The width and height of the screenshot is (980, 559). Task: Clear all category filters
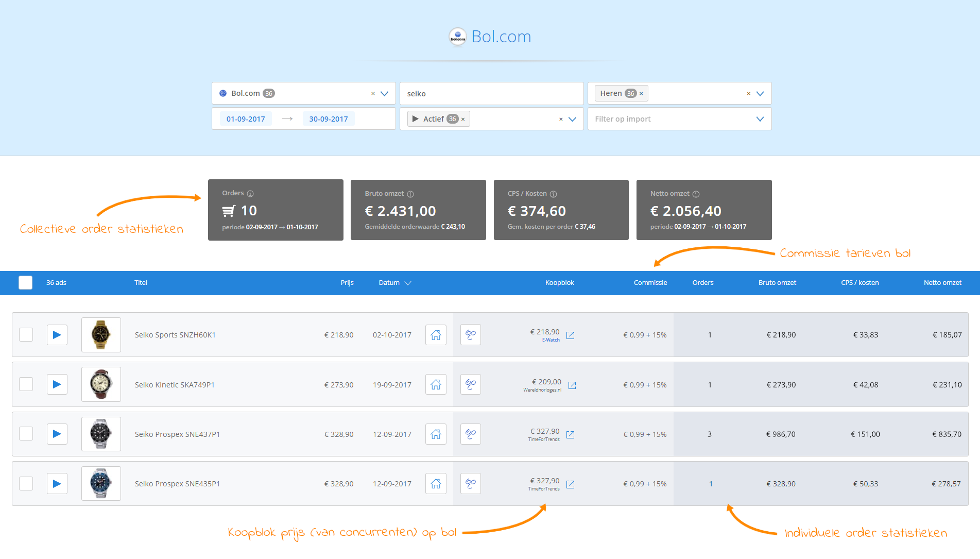click(x=749, y=94)
